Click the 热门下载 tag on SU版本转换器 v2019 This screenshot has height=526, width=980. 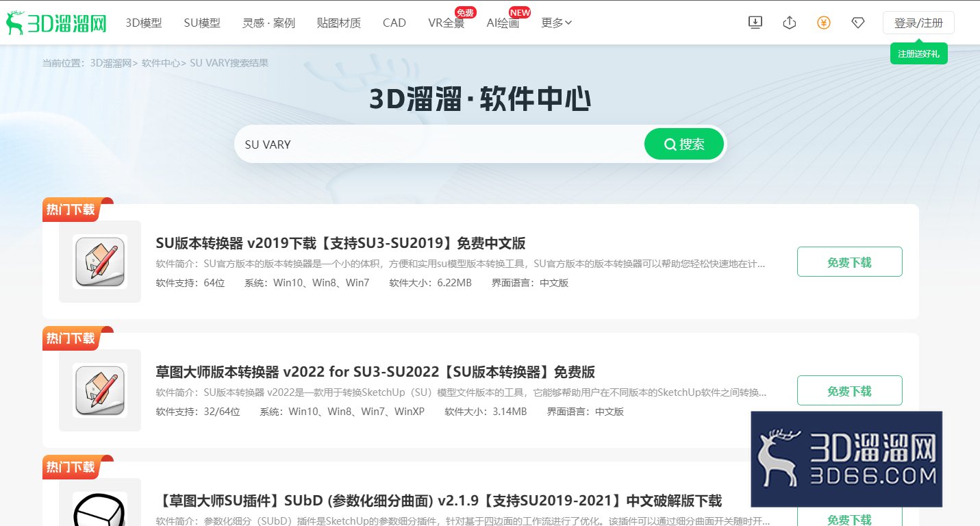pyautogui.click(x=72, y=210)
